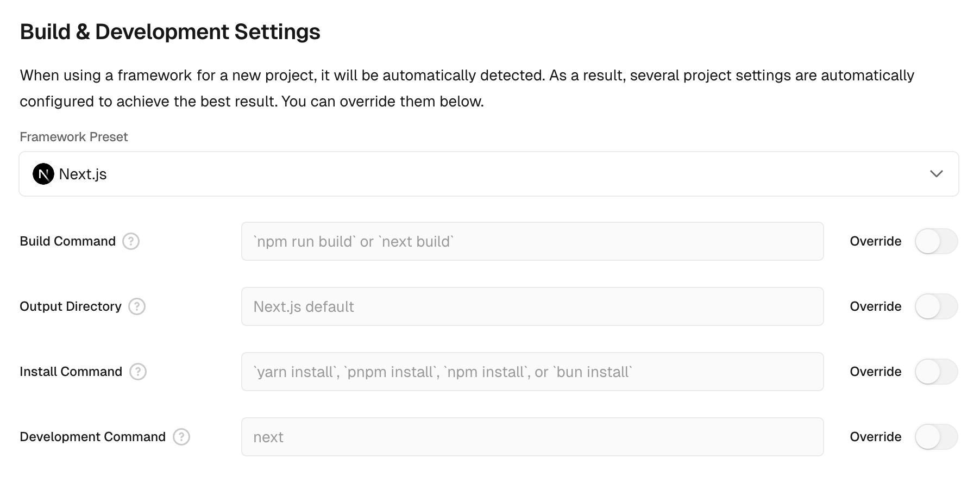Click the Override label beside Install Command

876,372
